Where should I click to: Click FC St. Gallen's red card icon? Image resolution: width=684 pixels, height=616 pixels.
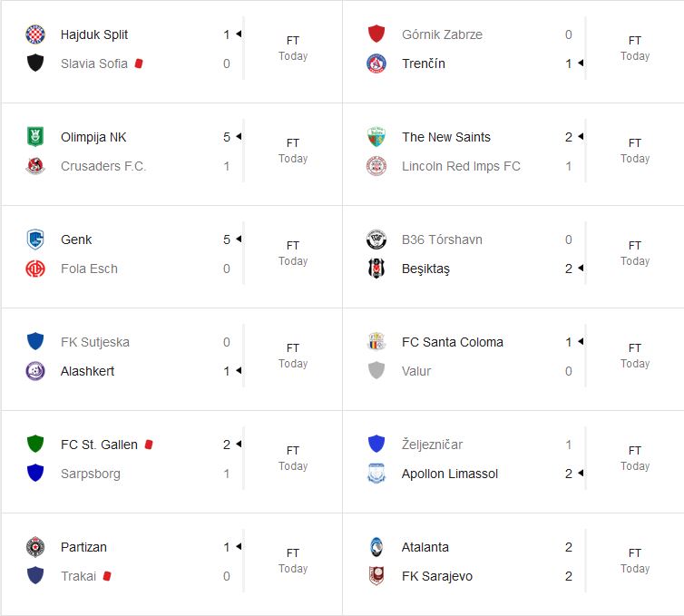click(x=149, y=445)
